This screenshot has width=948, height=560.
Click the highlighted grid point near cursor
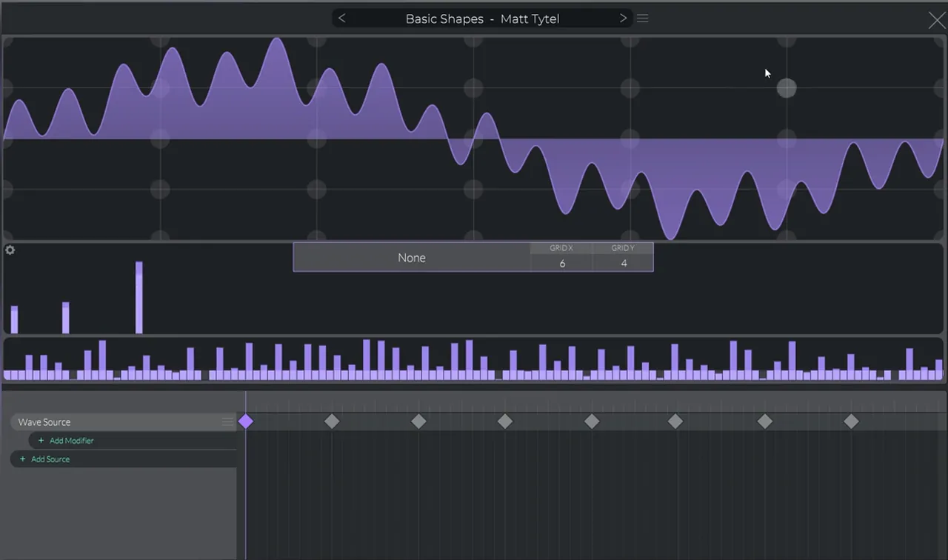point(787,89)
